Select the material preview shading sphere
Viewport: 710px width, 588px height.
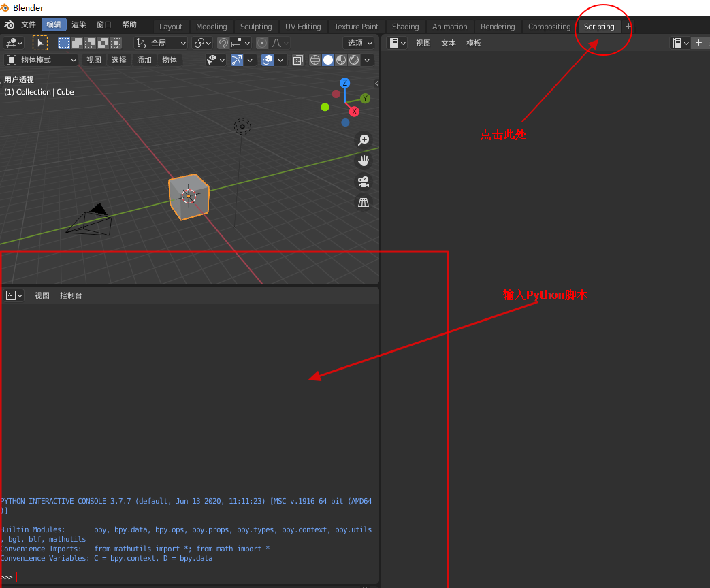click(342, 60)
